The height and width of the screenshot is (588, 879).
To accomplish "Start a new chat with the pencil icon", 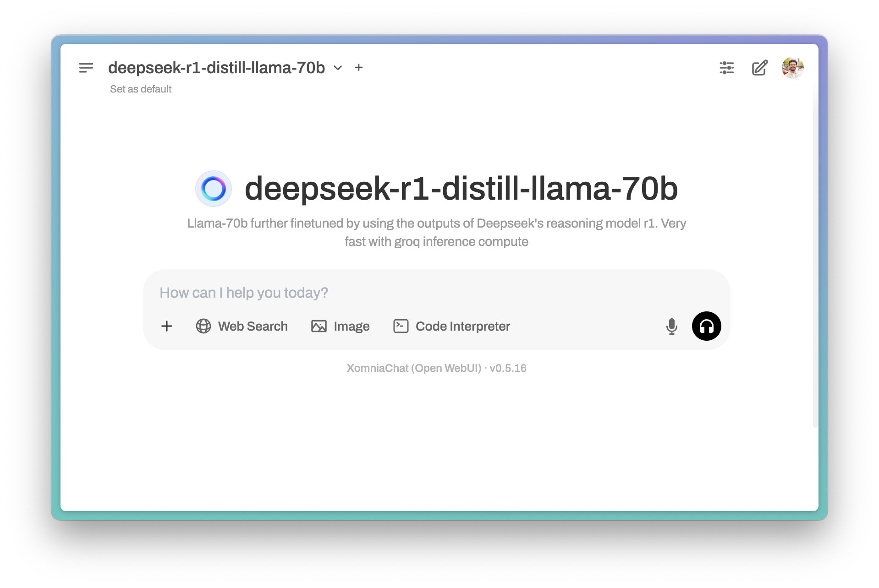I will [760, 68].
